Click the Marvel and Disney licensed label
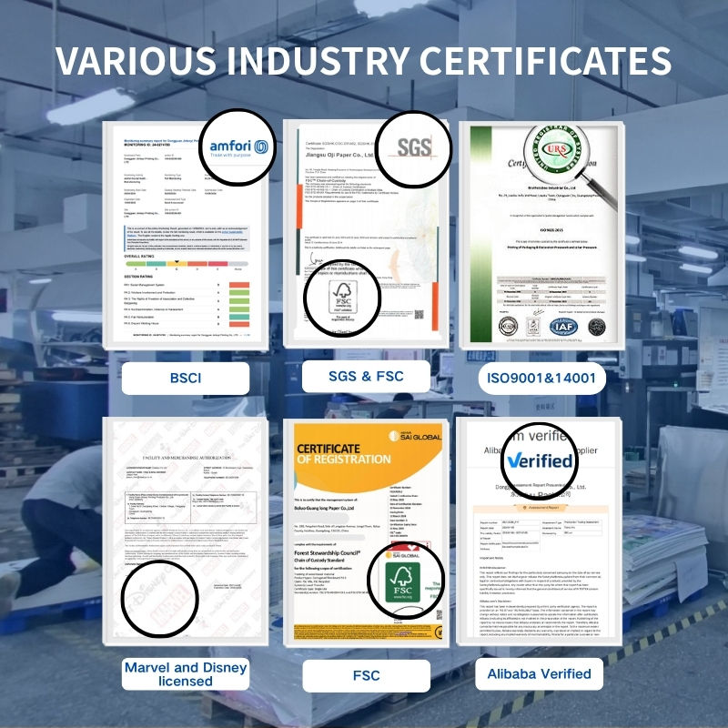Image resolution: width=728 pixels, height=728 pixels. [186, 674]
